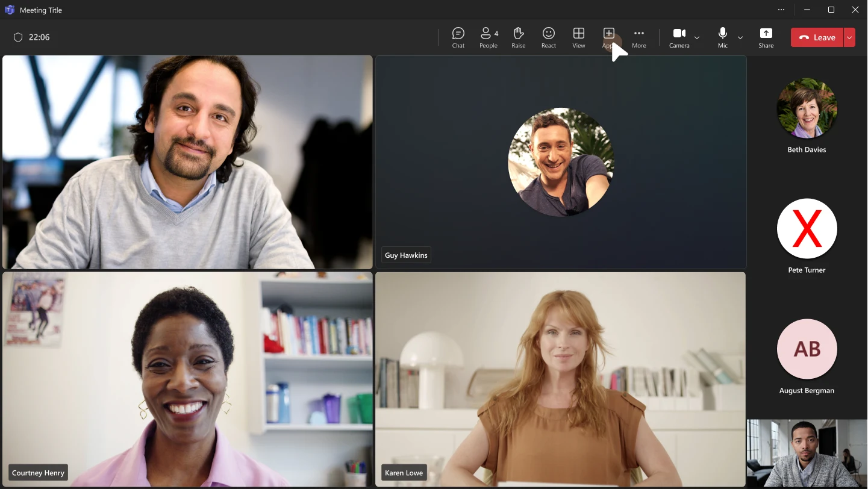This screenshot has width=868, height=489.
Task: Click Courtney Henry's video tile
Action: [187, 379]
